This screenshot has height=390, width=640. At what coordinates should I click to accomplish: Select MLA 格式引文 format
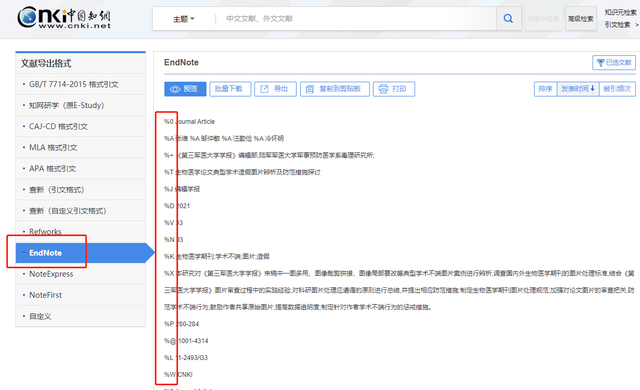pos(80,147)
